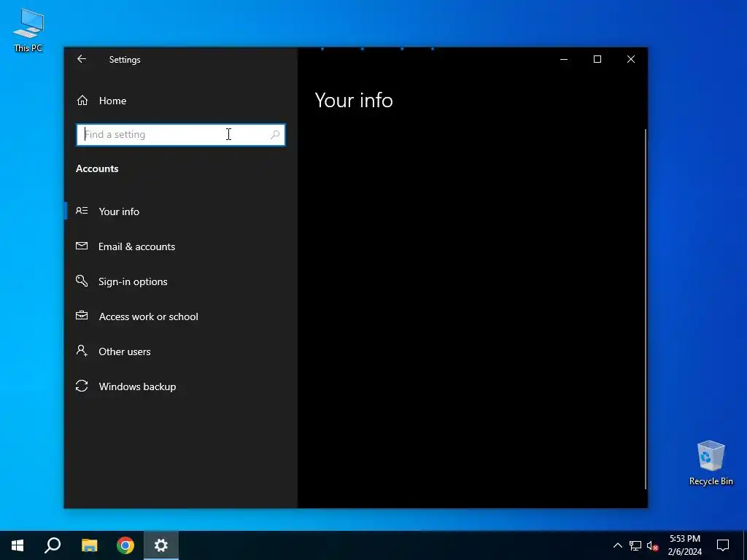Minimize the Settings window
The image size is (747, 560).
coord(564,59)
